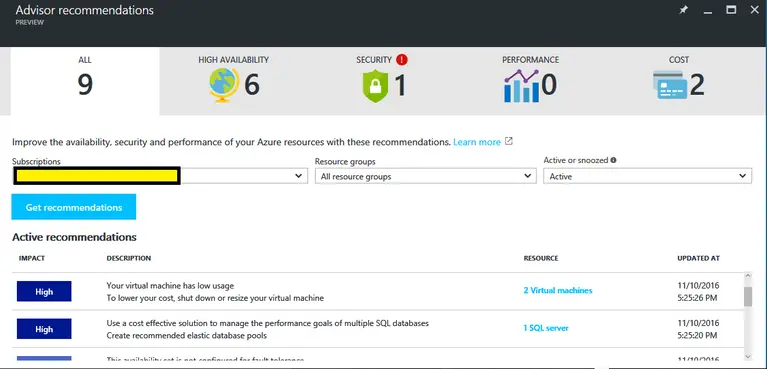Select 'Create recommended elastic database pools' text
Viewport: 767px width, 369px height.
[x=187, y=336]
